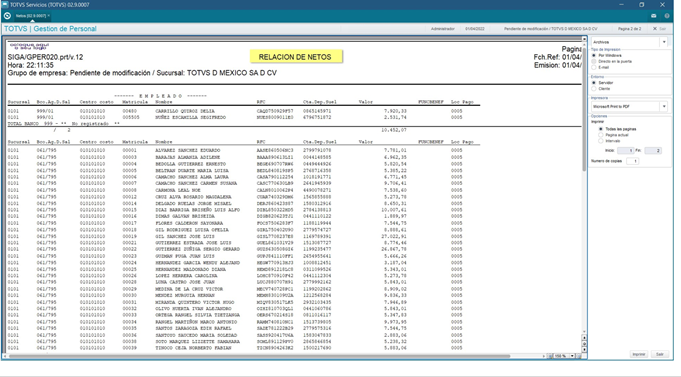Click the TOTVS app icon in title bar
This screenshot has width=681, height=377.
[x=5, y=4]
